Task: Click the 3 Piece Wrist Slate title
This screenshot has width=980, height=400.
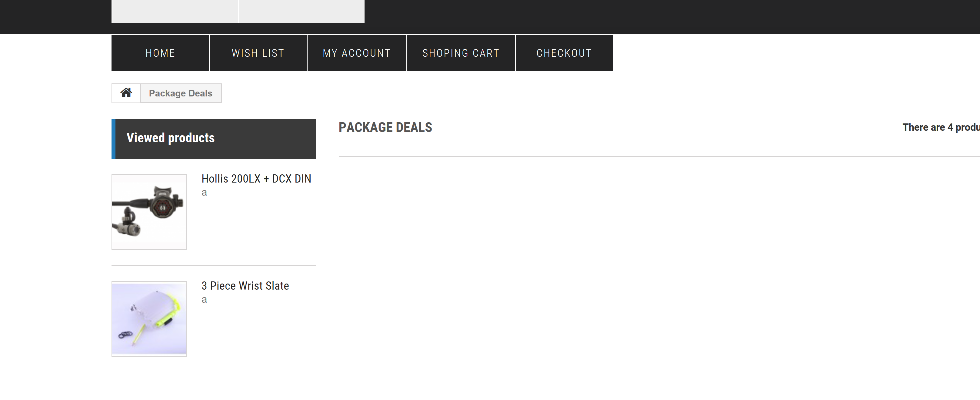Action: pos(245,285)
